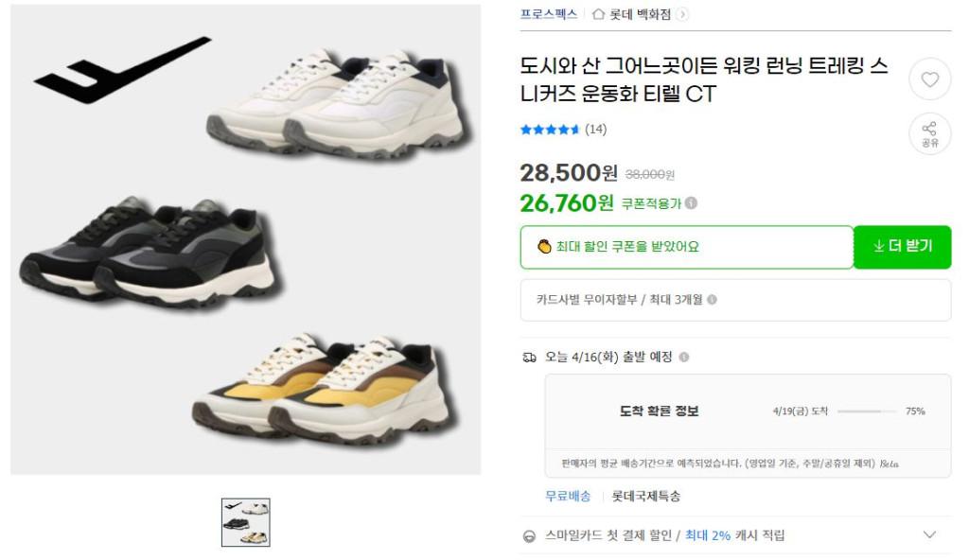The image size is (969, 560).
Task: Open the 프로스펙스 brand link
Action: (x=548, y=14)
